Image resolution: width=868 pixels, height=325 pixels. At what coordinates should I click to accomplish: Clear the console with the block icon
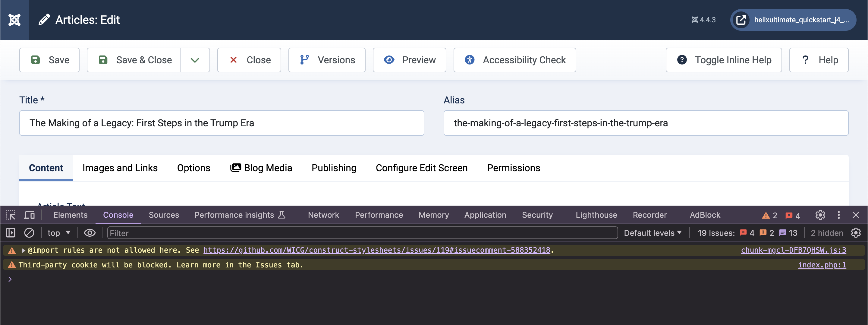[29, 233]
